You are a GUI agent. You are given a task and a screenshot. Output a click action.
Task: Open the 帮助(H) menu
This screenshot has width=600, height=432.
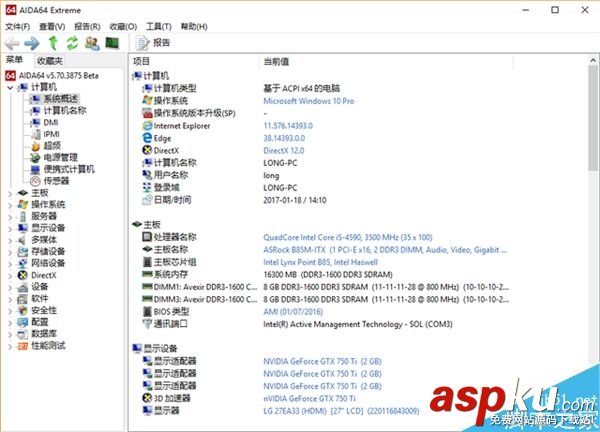click(x=194, y=26)
